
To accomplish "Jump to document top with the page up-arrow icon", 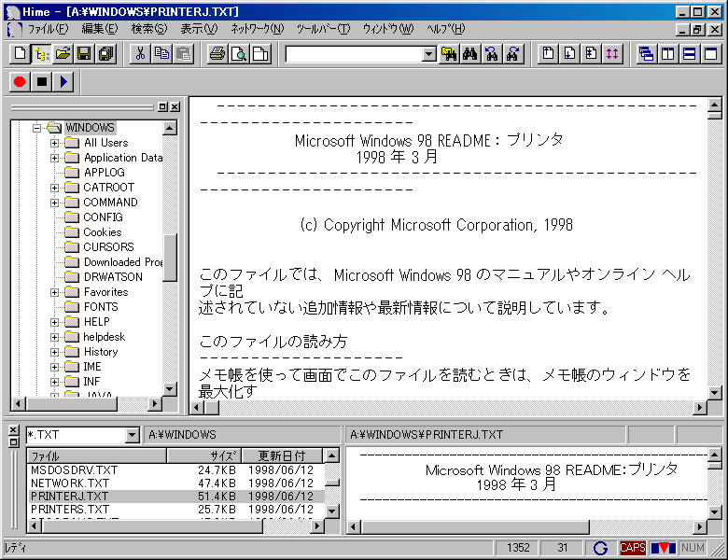I will coord(548,54).
